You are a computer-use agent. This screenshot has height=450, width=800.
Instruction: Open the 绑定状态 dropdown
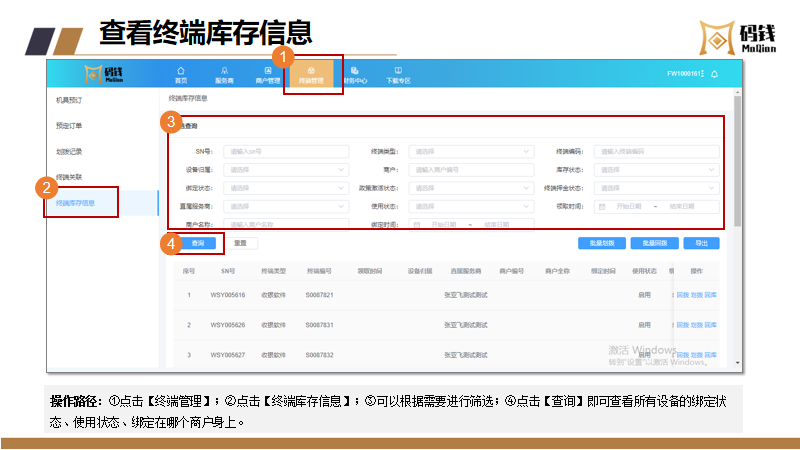click(x=285, y=188)
